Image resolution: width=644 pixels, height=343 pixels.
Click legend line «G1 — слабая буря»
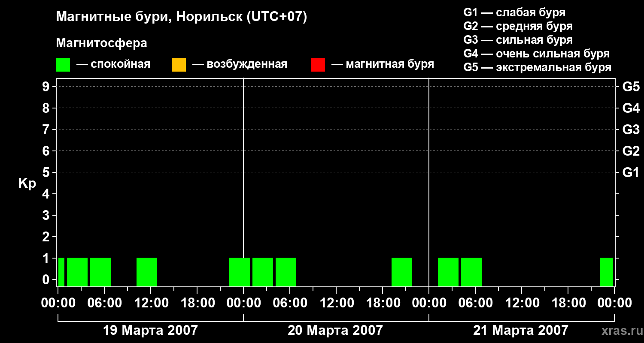[514, 12]
